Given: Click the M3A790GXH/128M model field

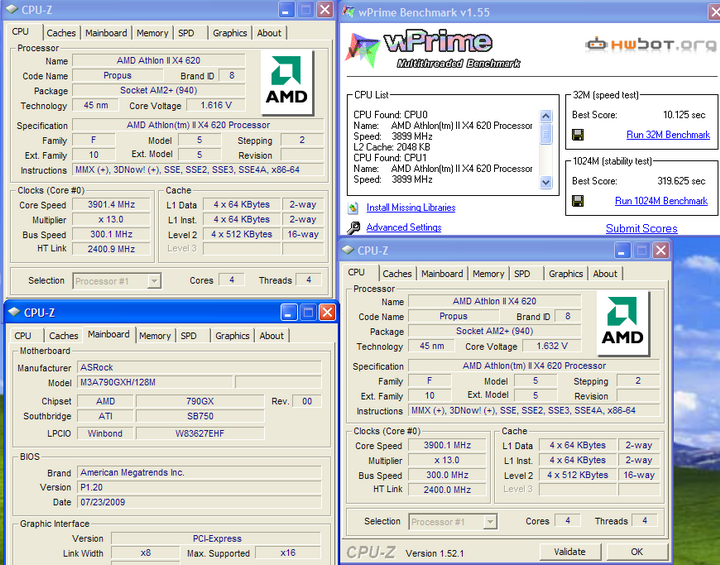Looking at the screenshot, I should (155, 382).
